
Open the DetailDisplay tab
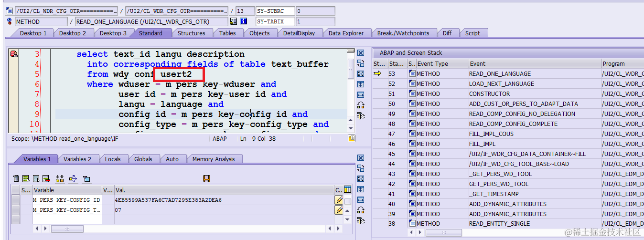point(299,33)
